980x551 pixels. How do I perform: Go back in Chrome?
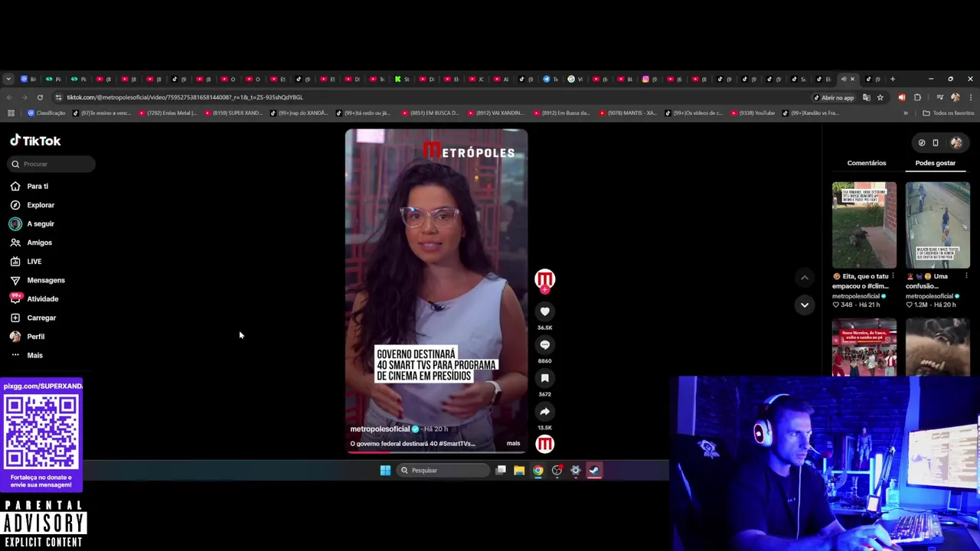coord(9,97)
